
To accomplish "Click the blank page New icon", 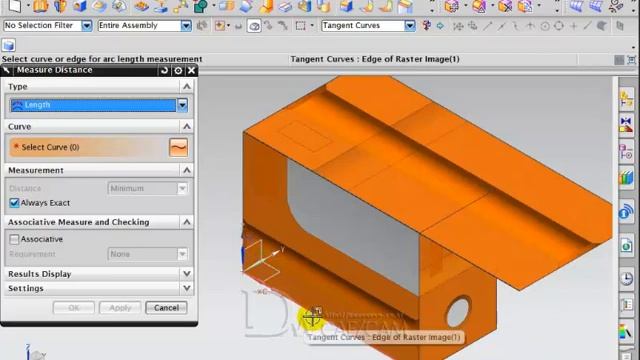I will [15, 6].
